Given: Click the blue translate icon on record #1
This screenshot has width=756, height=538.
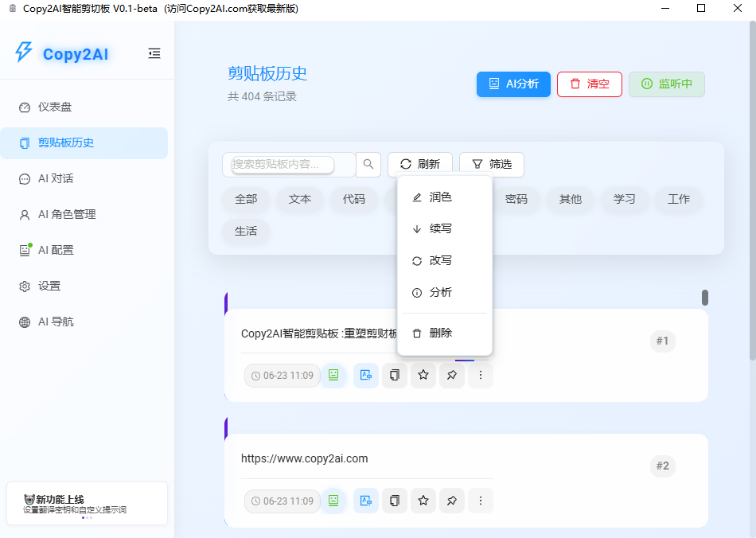Looking at the screenshot, I should (x=365, y=375).
